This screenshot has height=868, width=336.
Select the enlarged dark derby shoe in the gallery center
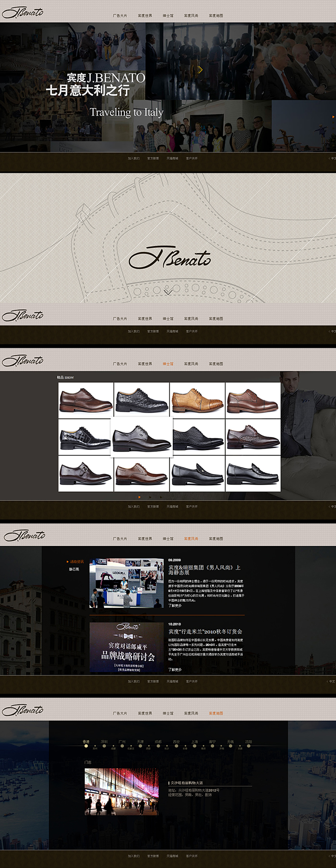(x=142, y=437)
